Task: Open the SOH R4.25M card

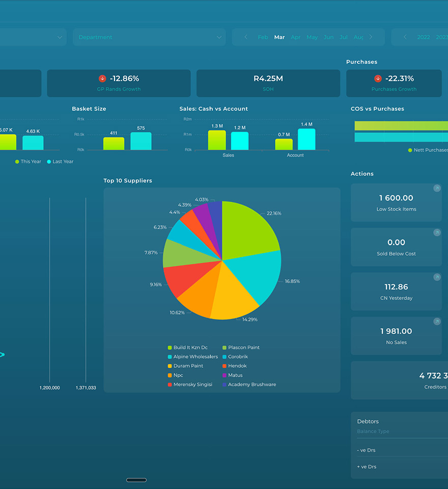Action: click(x=268, y=83)
